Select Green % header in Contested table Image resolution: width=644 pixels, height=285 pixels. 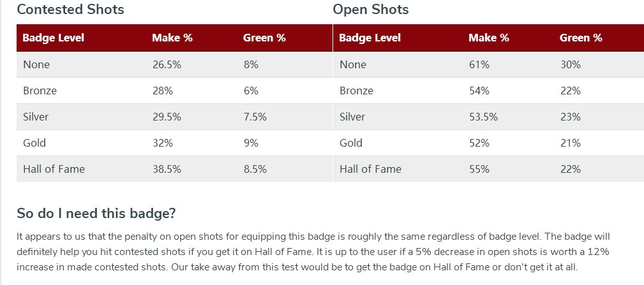click(264, 38)
